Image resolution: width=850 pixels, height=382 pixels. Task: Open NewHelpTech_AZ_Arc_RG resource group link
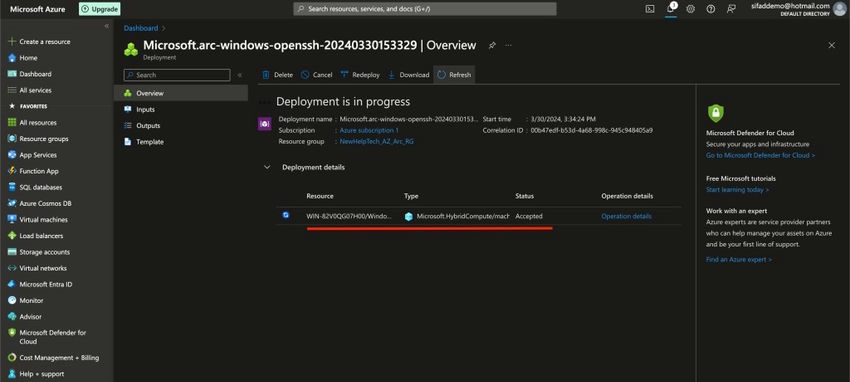coord(377,141)
